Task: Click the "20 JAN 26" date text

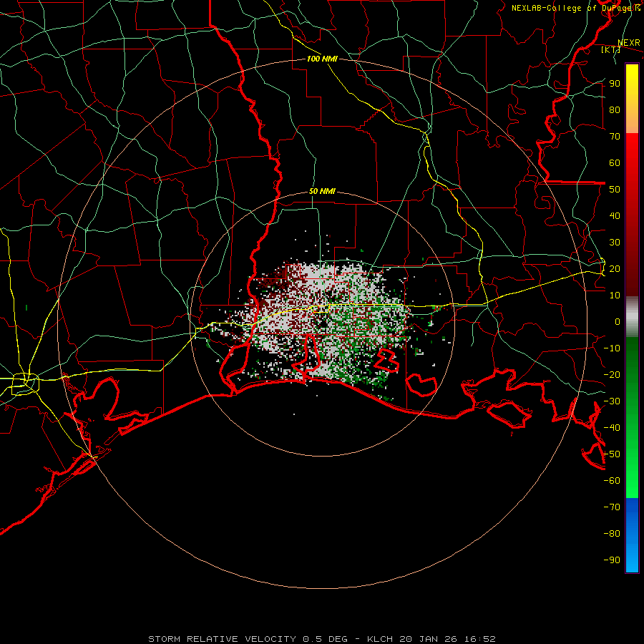Action: [429, 639]
